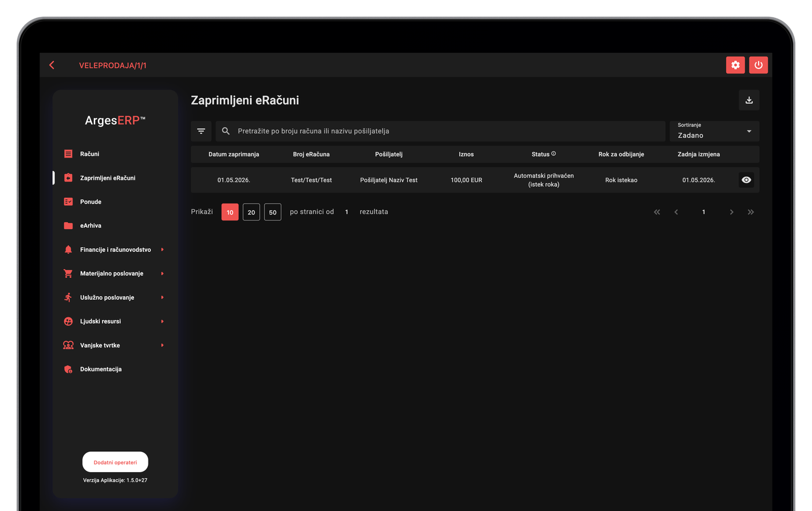Download the received eInvoices list
The image size is (812, 511).
[x=749, y=100]
